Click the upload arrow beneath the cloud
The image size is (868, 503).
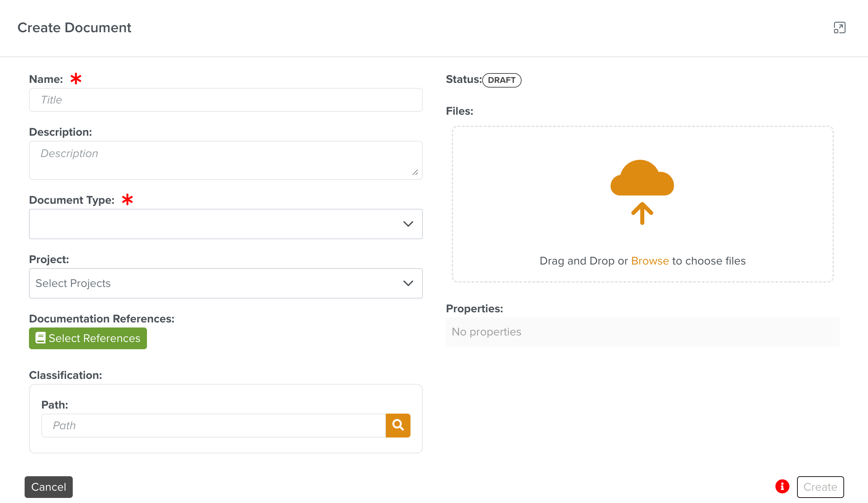[x=642, y=213]
